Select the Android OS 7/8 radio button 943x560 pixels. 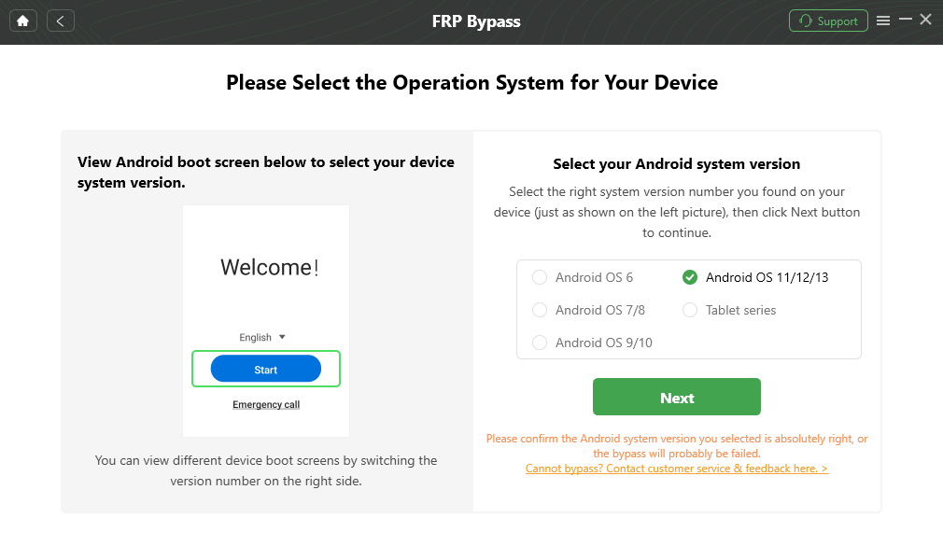[540, 310]
